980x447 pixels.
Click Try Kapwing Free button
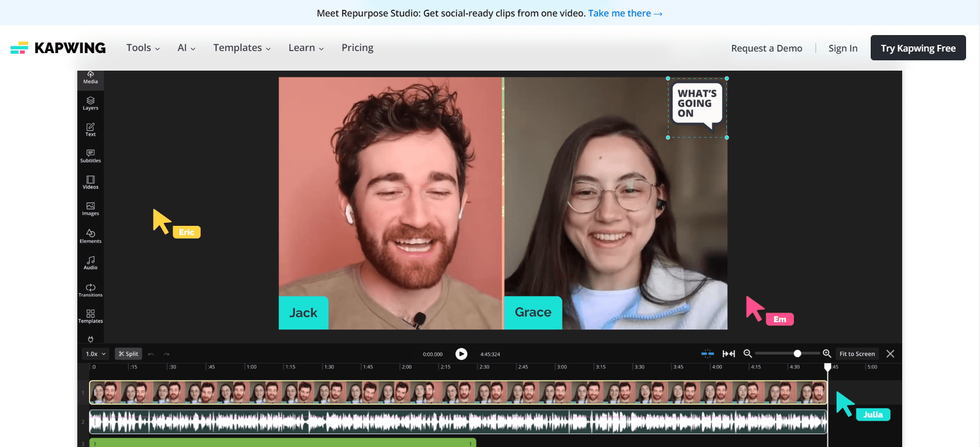coord(918,48)
